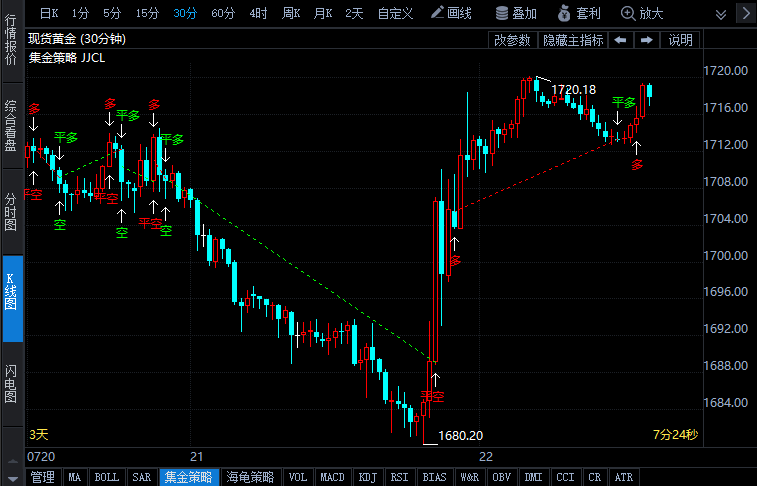
Task: Select the 2天 timeframe
Action: (354, 14)
